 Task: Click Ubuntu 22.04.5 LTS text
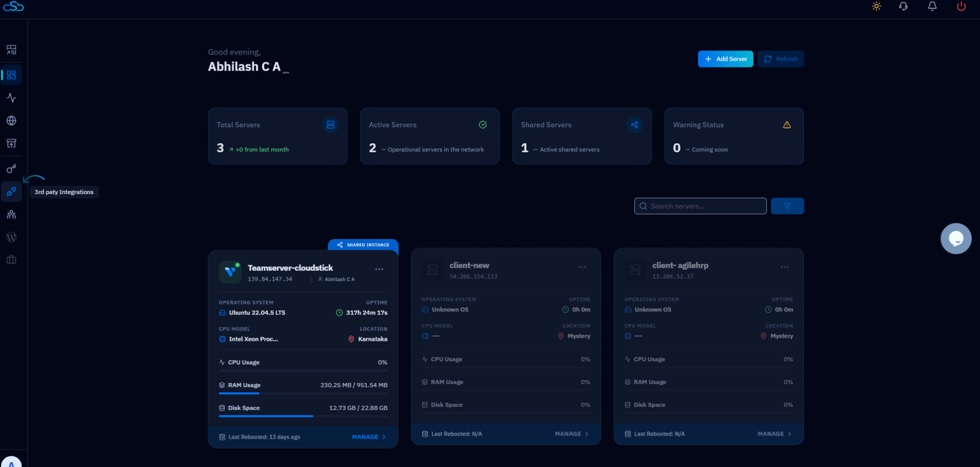coord(257,313)
